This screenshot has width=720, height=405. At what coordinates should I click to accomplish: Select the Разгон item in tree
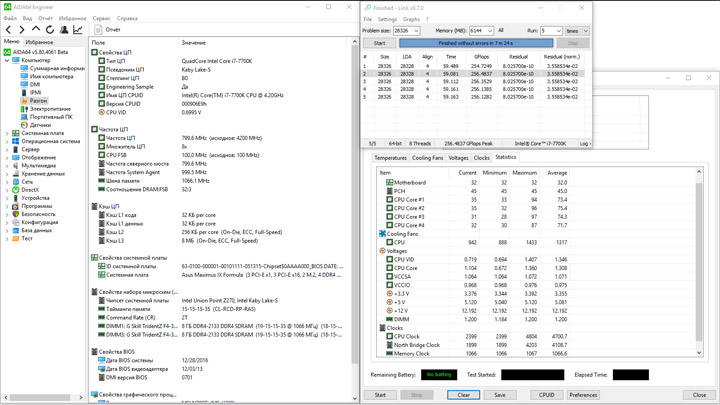click(37, 101)
